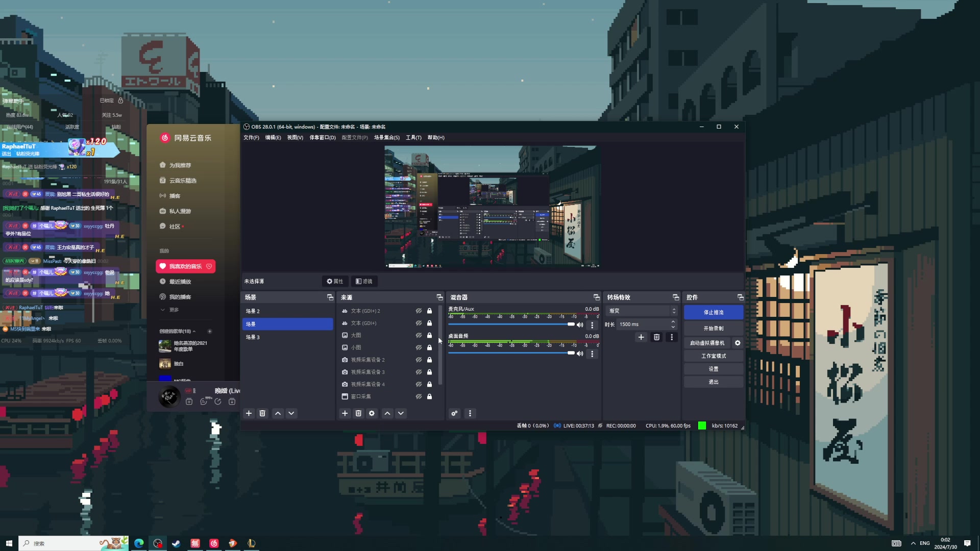Viewport: 980px width, 551px height.
Task: Click 滤镜 button above the docks
Action: pyautogui.click(x=364, y=281)
